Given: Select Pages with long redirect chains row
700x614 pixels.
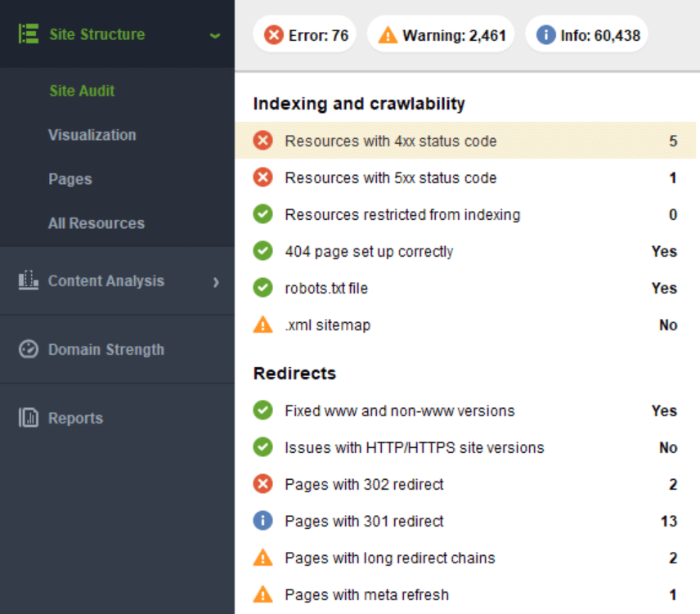Looking at the screenshot, I should pos(465,558).
